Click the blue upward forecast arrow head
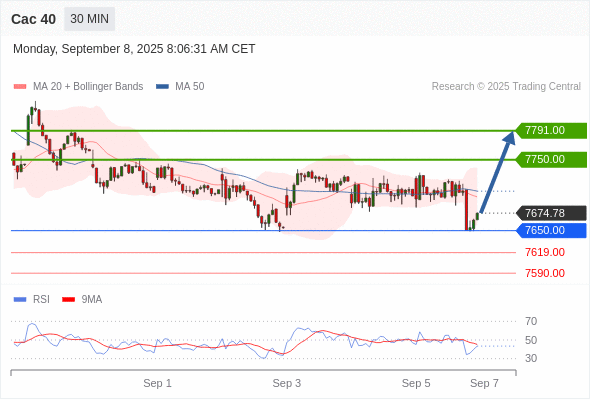 coord(509,137)
